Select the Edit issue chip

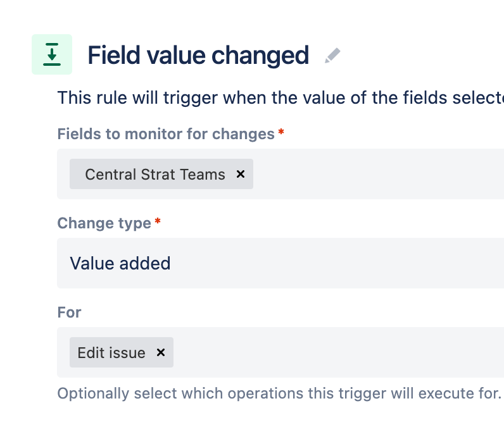coord(111,352)
